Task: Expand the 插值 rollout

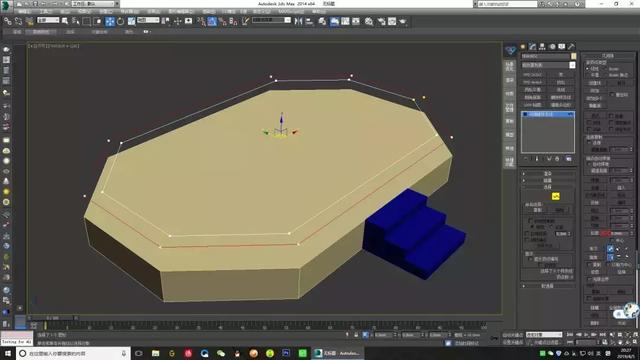Action: point(548,180)
